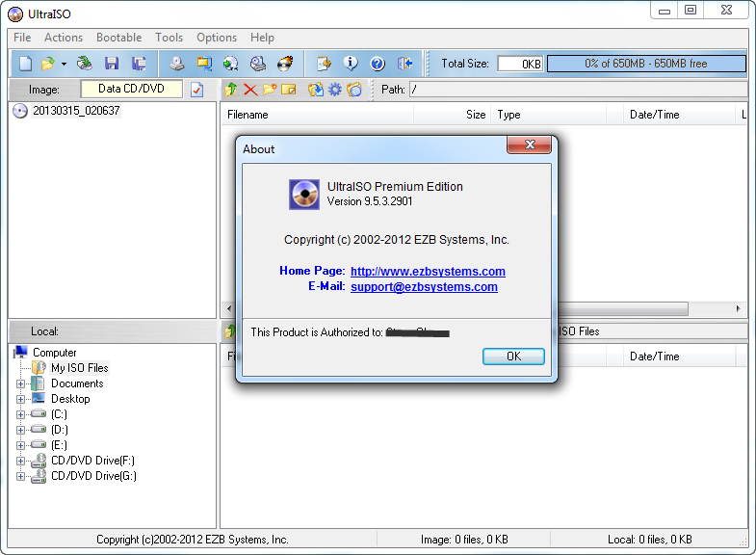The height and width of the screenshot is (555, 756).
Task: Click the UltraISO disc logo in About dialog
Action: [x=304, y=195]
